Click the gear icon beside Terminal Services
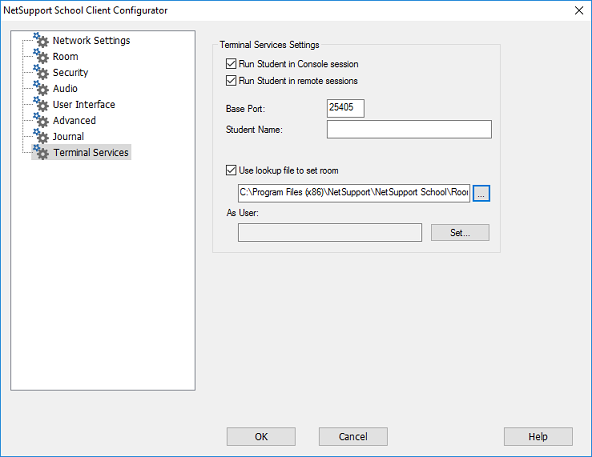Screen dimensions: 592x457 click(41, 152)
